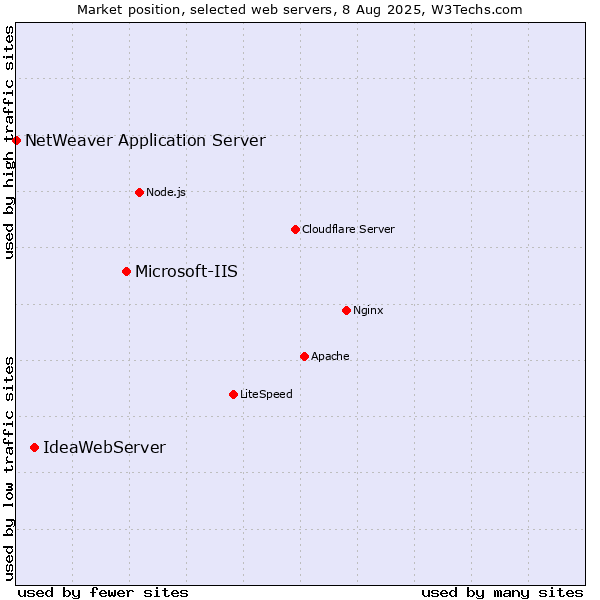Click the 'used by many sites' axis label
The image size is (600, 600).
(x=502, y=593)
